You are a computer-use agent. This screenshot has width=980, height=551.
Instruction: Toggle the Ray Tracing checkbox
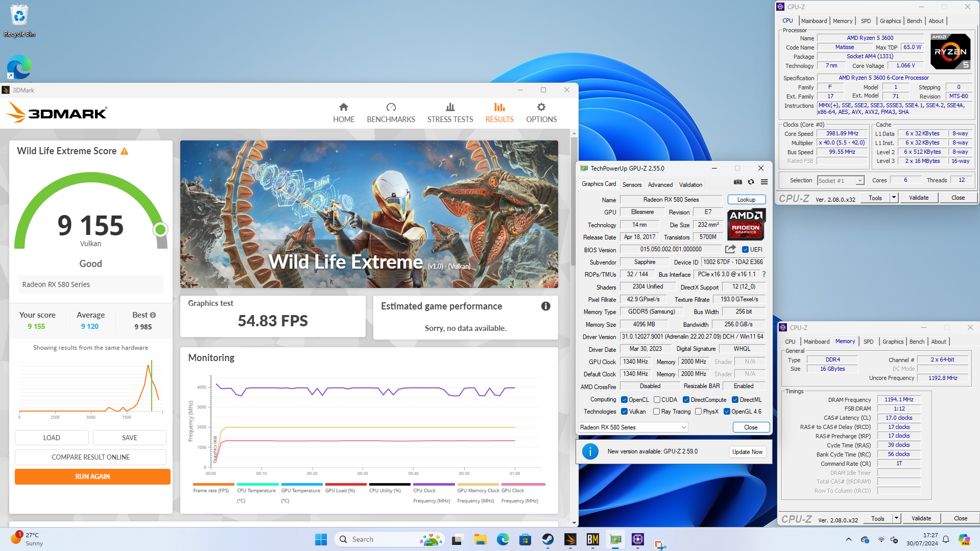pos(656,412)
